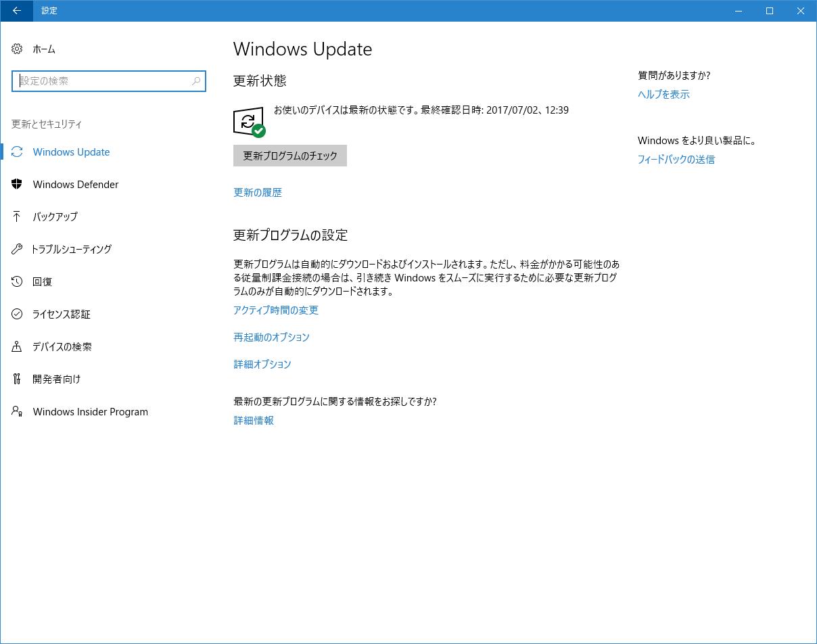
Task: Open 更新の履歴 link
Action: [x=258, y=193]
